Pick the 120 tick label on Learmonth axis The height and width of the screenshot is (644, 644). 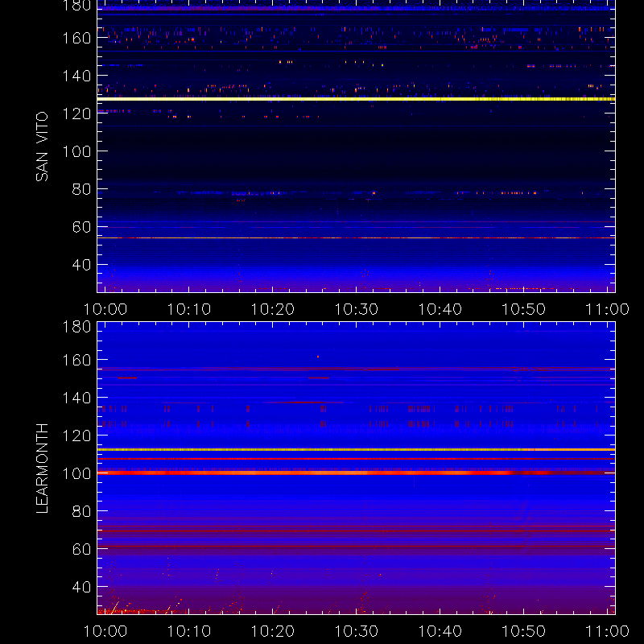(x=76, y=436)
